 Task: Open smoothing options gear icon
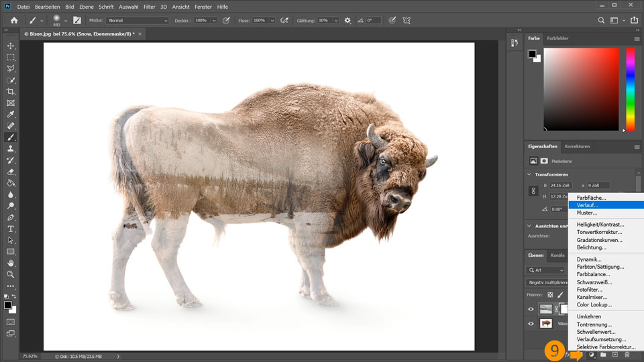[347, 20]
